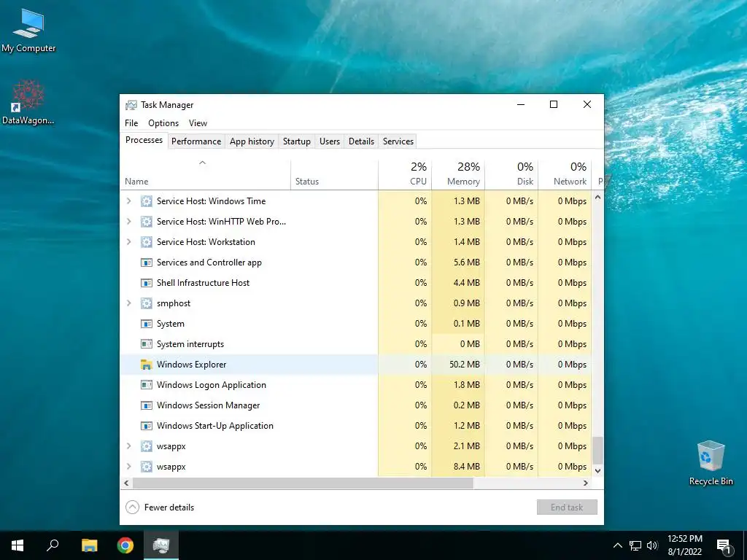Click the Windows Logon Application icon

(146, 385)
